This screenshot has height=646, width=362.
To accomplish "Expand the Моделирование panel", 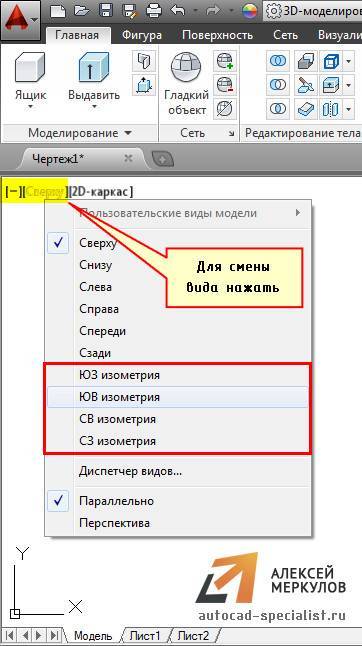I will (79, 133).
